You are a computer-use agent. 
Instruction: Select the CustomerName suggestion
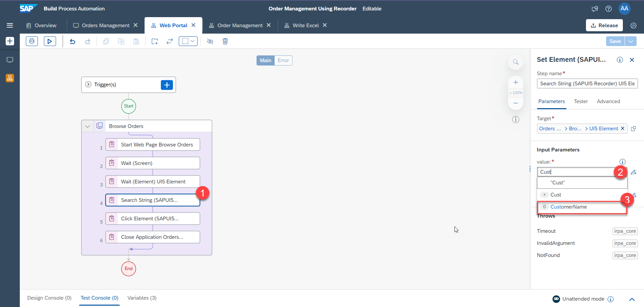point(582,207)
